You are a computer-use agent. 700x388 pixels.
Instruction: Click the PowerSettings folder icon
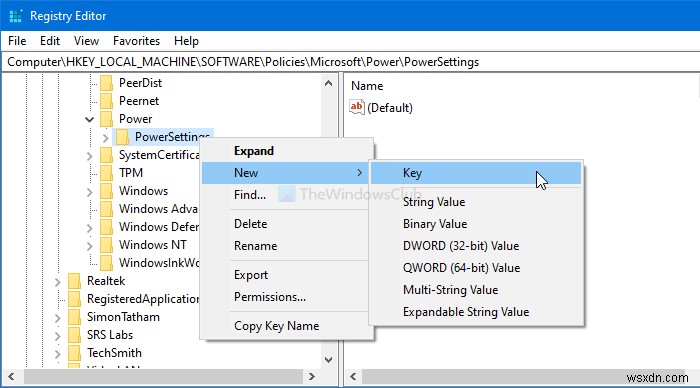[122, 137]
